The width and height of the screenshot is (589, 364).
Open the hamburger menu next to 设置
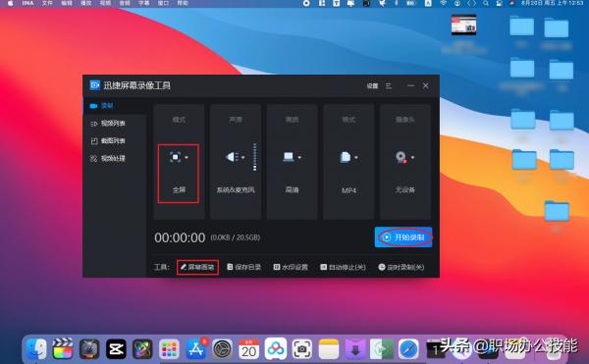click(x=389, y=86)
